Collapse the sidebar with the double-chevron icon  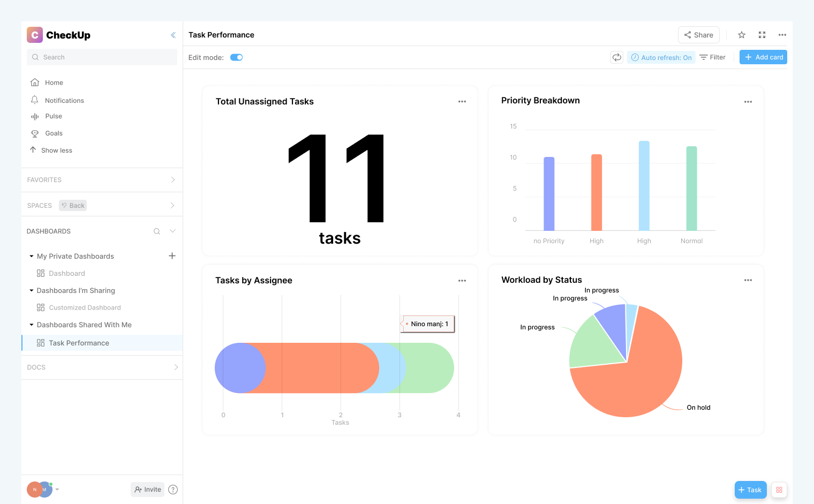pyautogui.click(x=172, y=35)
